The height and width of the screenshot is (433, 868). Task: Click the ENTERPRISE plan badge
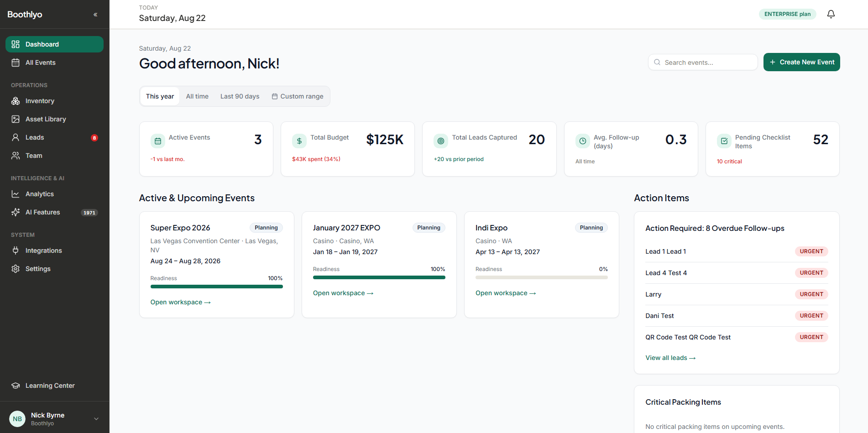coord(788,14)
